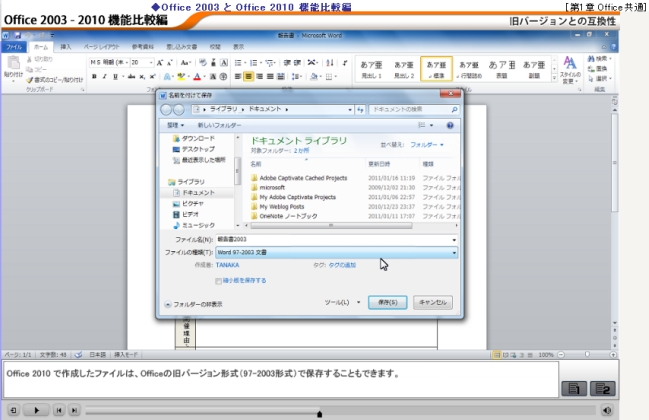Click the New Folder button
The width and height of the screenshot is (649, 420).
tap(219, 125)
